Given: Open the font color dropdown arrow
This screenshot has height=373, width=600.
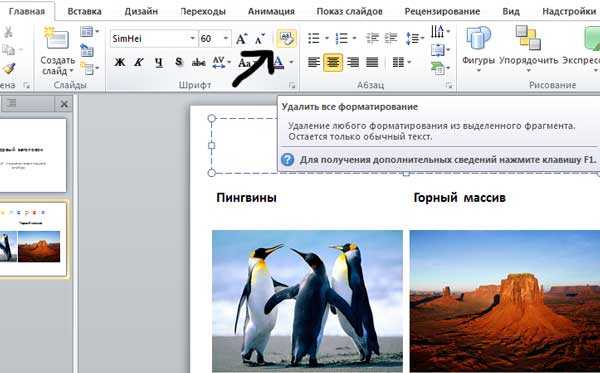Looking at the screenshot, I should pyautogui.click(x=292, y=62).
